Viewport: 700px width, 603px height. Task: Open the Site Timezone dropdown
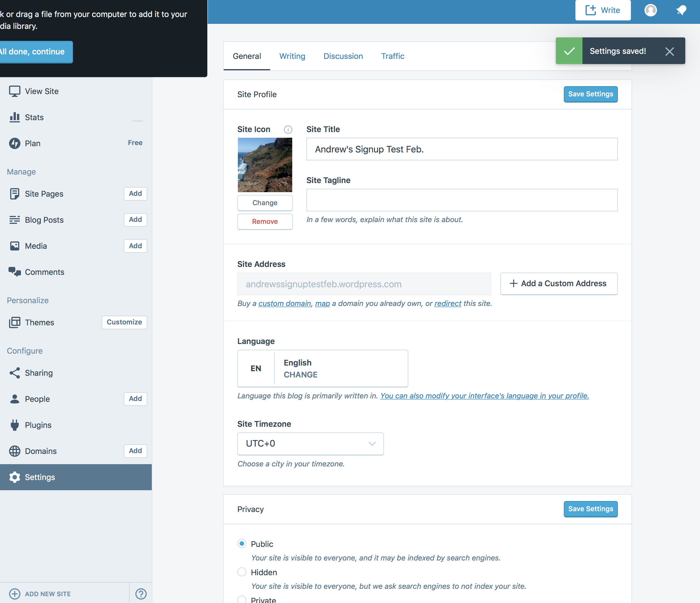(310, 443)
